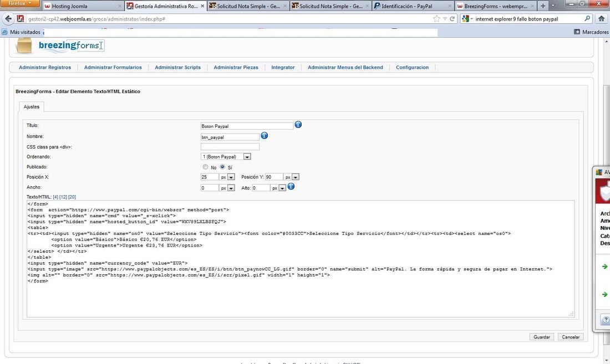
Task: Click the BreezingForms logo
Action: coord(60,46)
